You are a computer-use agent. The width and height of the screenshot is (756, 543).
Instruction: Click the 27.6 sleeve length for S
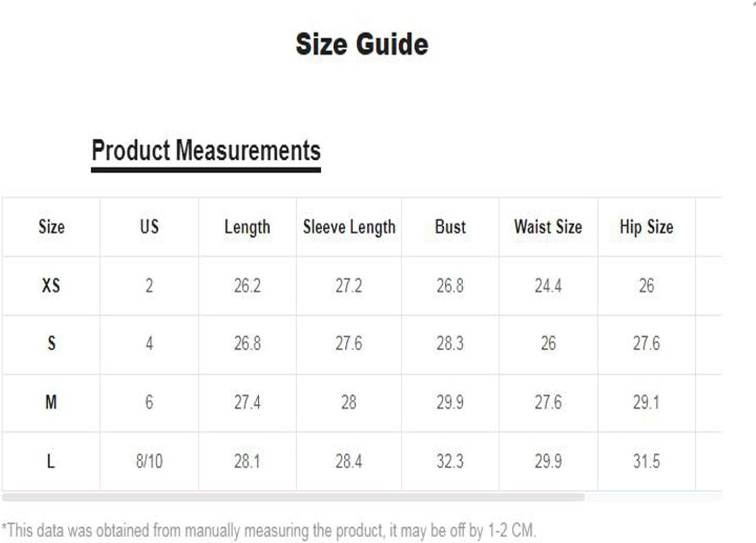pyautogui.click(x=349, y=343)
